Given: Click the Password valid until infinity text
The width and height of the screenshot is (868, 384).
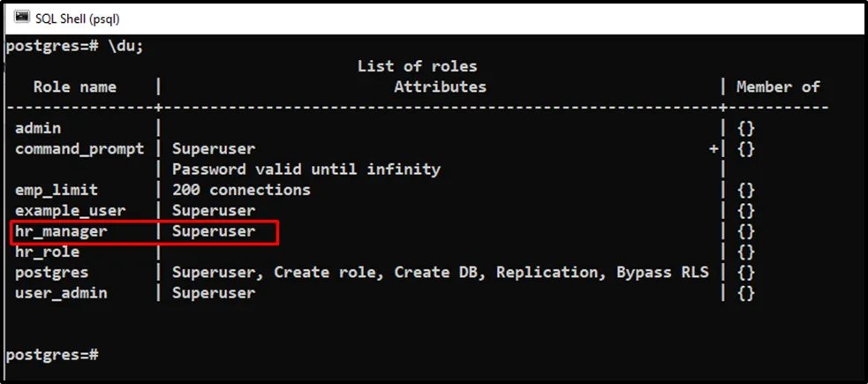Looking at the screenshot, I should pos(306,169).
